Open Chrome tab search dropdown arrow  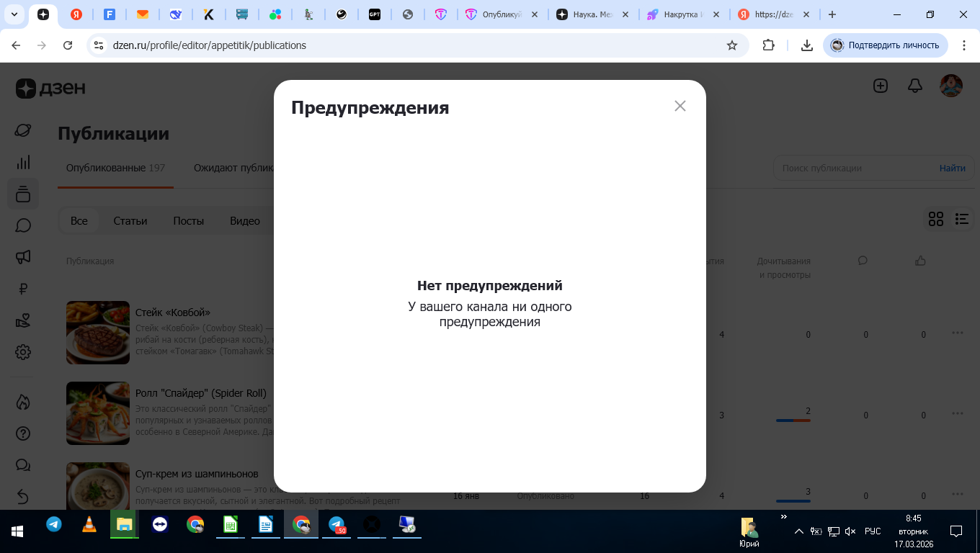click(14, 14)
